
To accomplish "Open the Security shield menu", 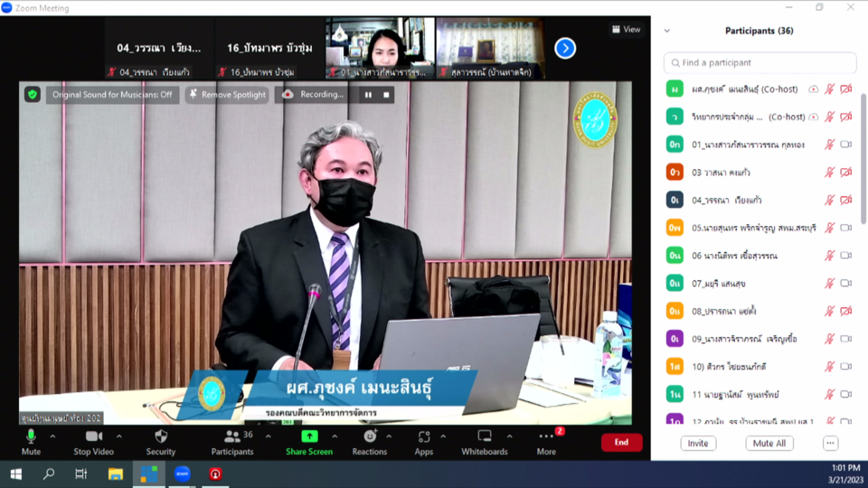I will click(161, 442).
